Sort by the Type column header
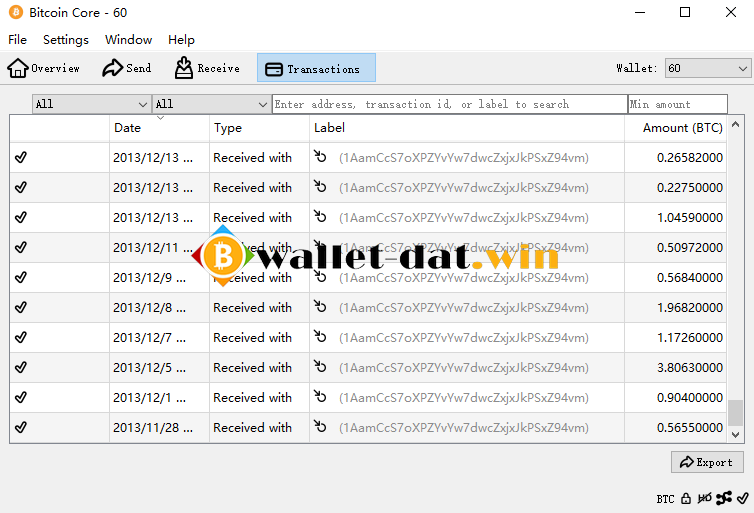The image size is (754, 513). point(259,128)
